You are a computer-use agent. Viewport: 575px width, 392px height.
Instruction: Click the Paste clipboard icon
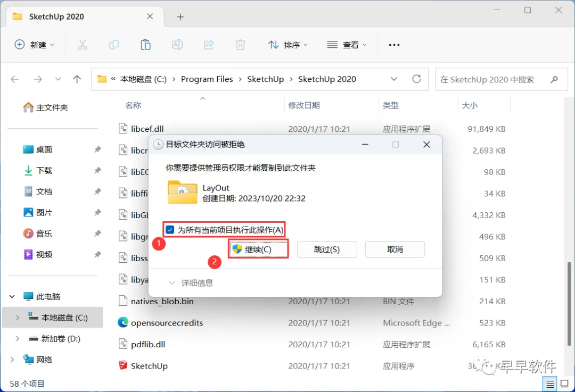pos(145,45)
